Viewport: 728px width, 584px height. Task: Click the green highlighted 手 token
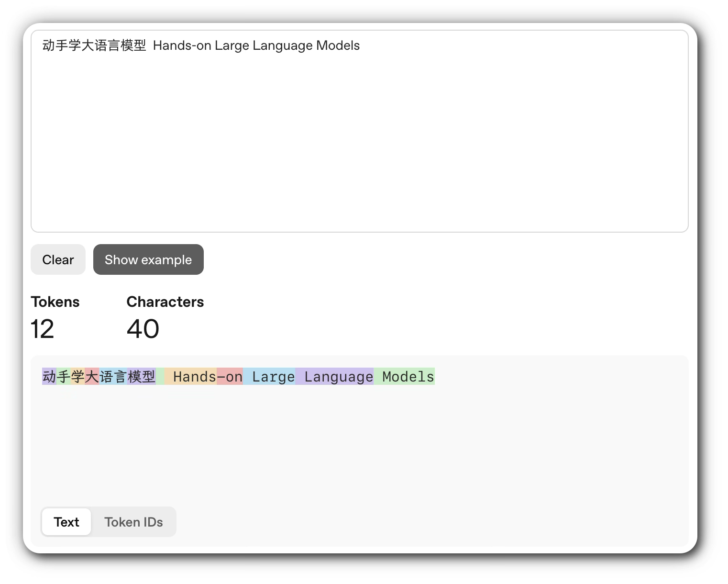pyautogui.click(x=64, y=377)
